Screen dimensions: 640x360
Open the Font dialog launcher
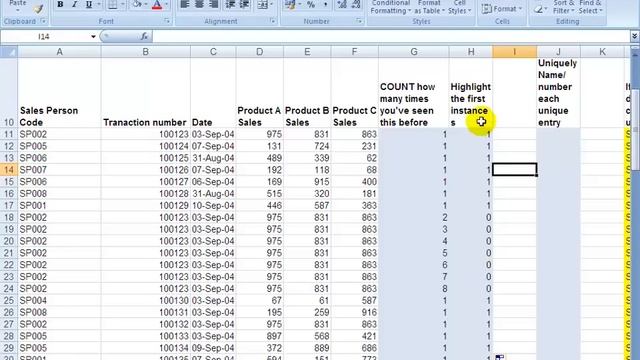[x=167, y=21]
